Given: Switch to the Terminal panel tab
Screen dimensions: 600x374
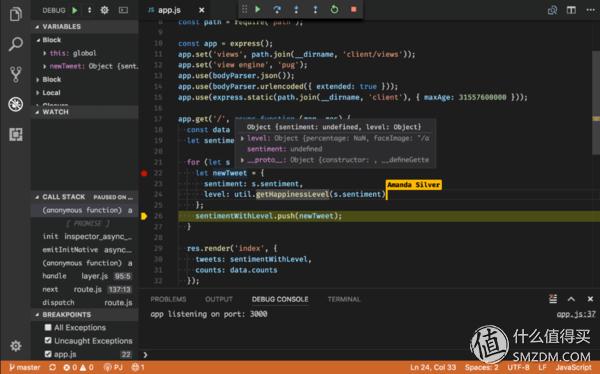Looking at the screenshot, I should pyautogui.click(x=344, y=299).
